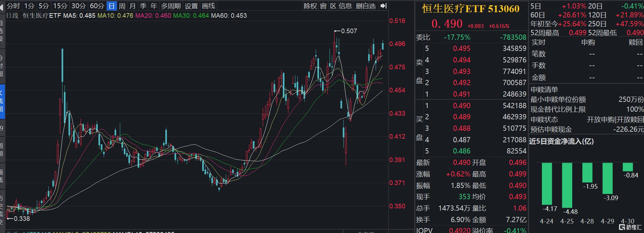Screen dimensions: 644x233
Task: Click the 日线 chart label
Action: [x=13, y=15]
